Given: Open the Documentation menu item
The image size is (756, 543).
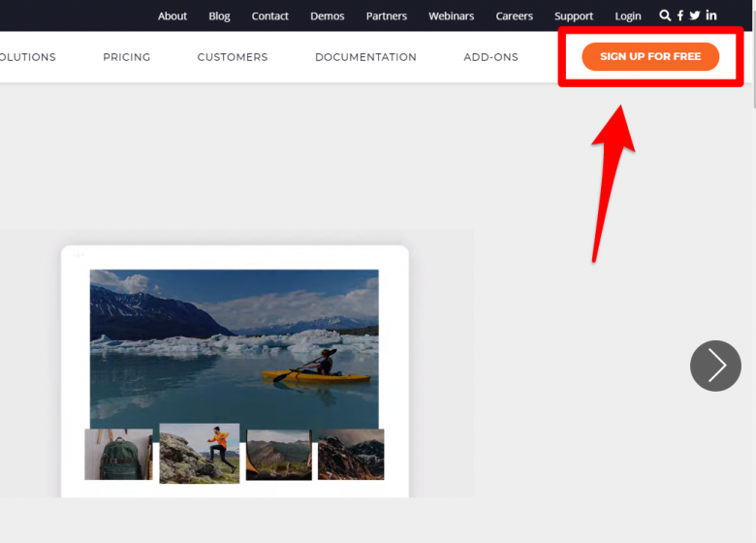Looking at the screenshot, I should coord(366,57).
